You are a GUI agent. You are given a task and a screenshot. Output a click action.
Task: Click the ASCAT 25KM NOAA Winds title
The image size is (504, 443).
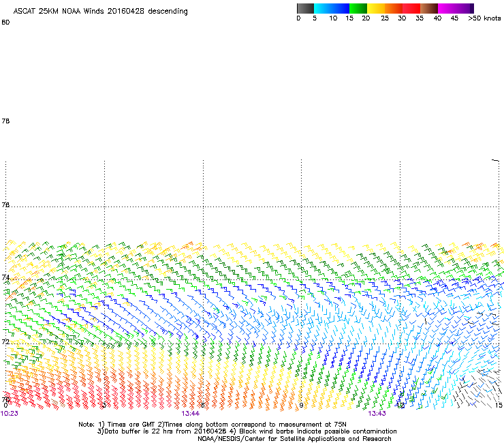tap(100, 12)
